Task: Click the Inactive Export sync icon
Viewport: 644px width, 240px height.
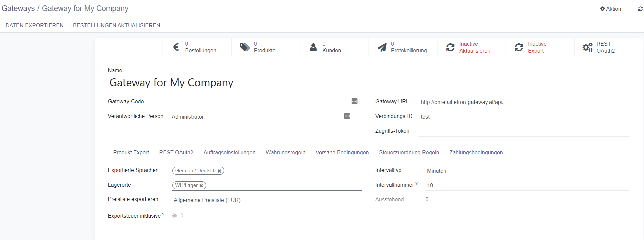Action: click(x=519, y=47)
